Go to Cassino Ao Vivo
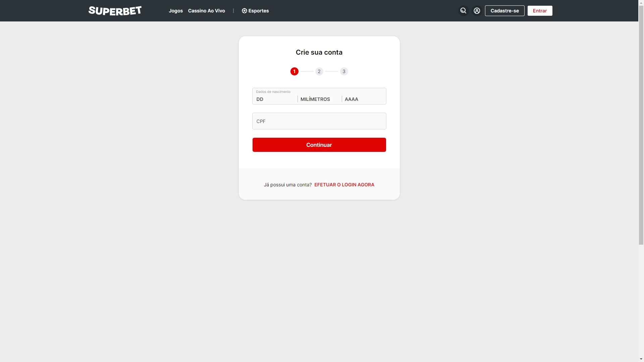Screen dimensions: 644x362 click(x=207, y=11)
